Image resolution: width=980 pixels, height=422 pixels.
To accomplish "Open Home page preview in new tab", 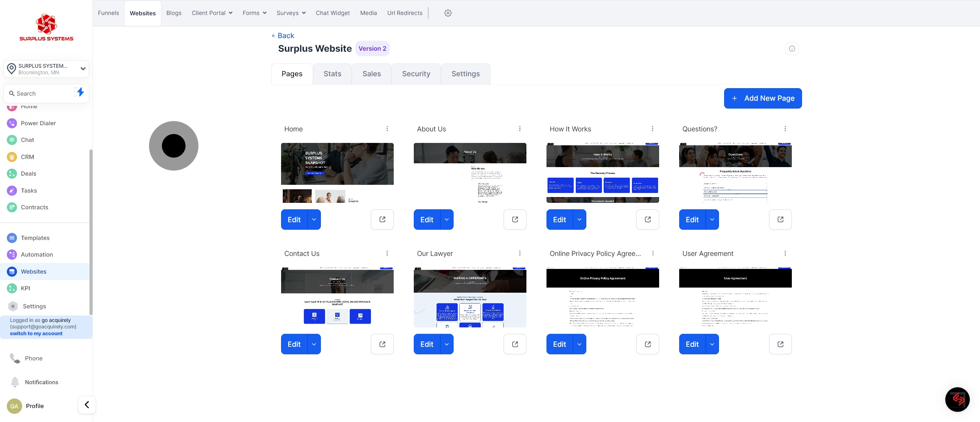I will pyautogui.click(x=382, y=220).
